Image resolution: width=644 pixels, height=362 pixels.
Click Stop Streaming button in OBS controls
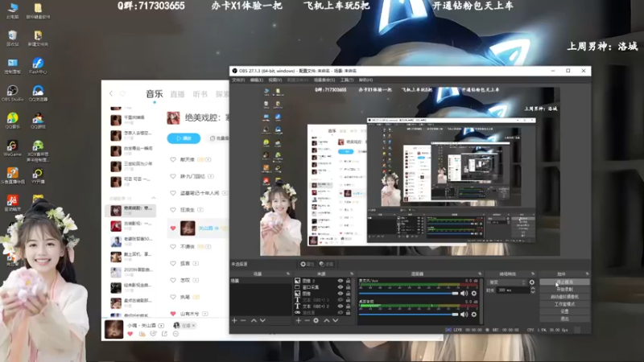click(x=564, y=282)
